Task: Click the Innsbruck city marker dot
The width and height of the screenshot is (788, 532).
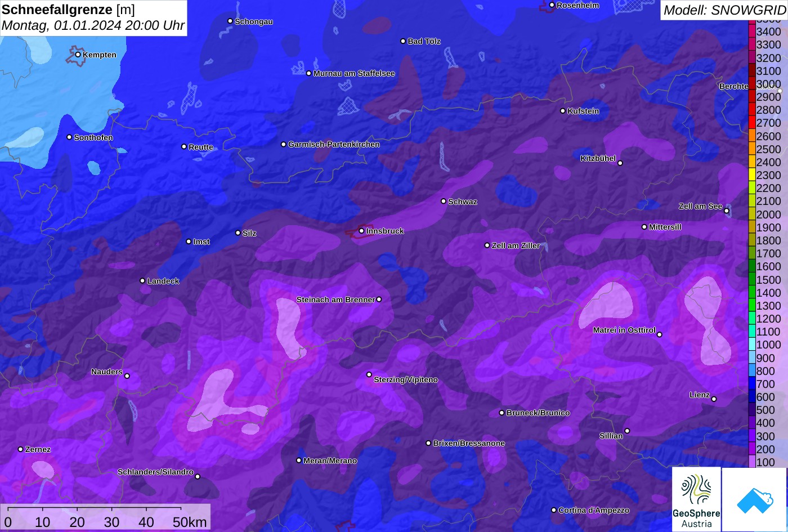Action: [x=361, y=231]
